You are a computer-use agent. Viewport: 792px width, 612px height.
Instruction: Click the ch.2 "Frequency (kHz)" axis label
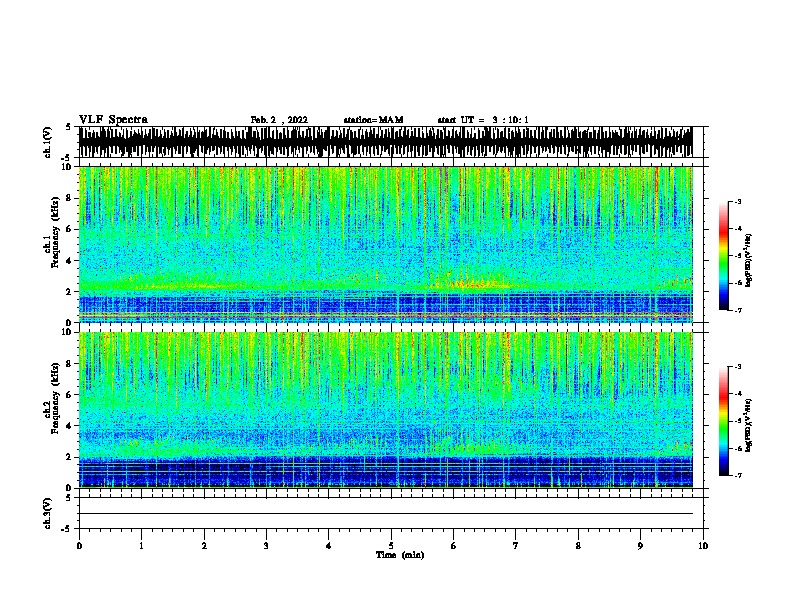[x=55, y=398]
